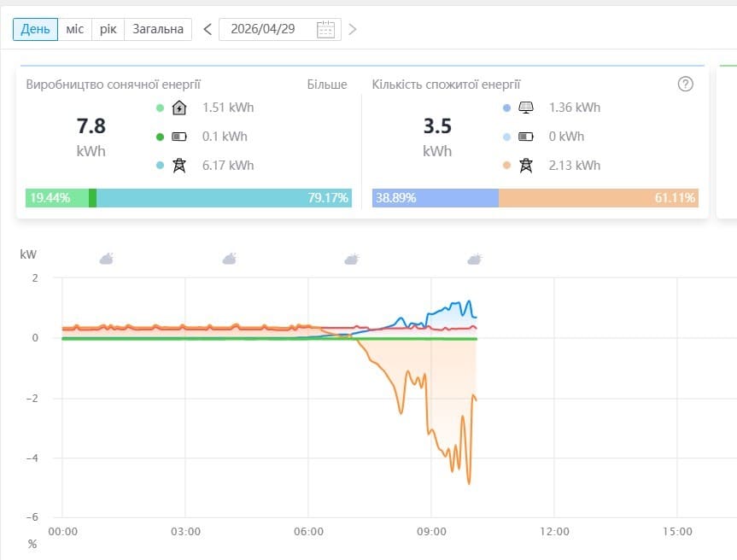Viewport: 737px width, 560px height.
Task: Click the date field showing 2026/04/29
Action: coord(279,29)
